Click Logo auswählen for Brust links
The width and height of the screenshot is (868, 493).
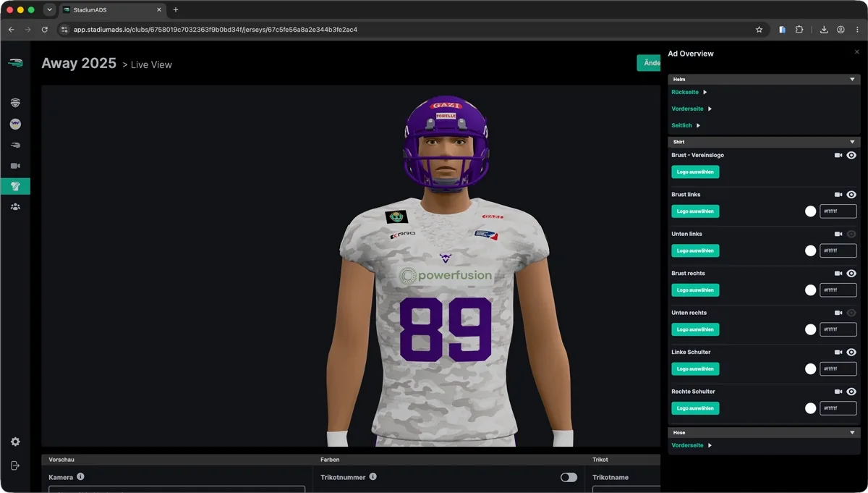[695, 211]
